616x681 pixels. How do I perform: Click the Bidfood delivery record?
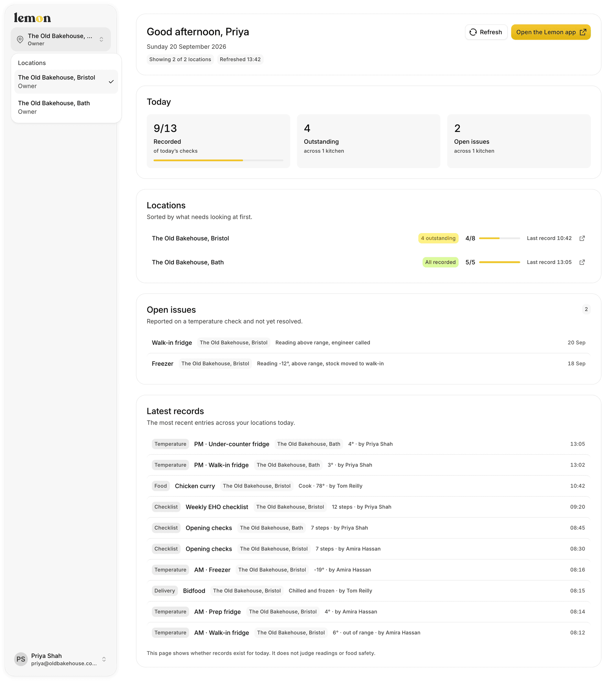point(368,591)
